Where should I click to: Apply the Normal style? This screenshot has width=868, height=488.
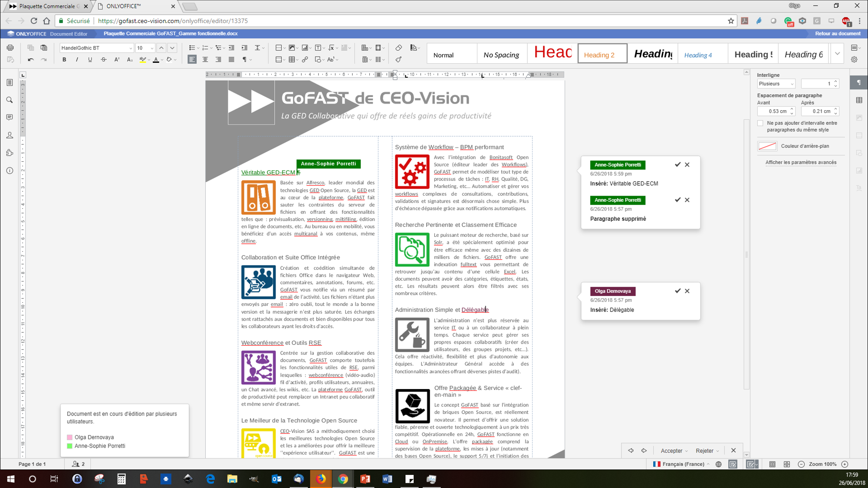click(x=452, y=54)
